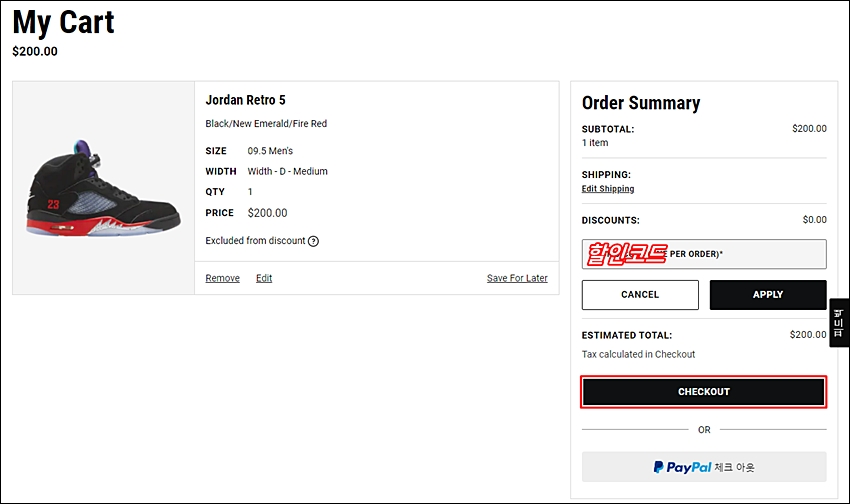Click the Width - D - Medium value

(288, 171)
